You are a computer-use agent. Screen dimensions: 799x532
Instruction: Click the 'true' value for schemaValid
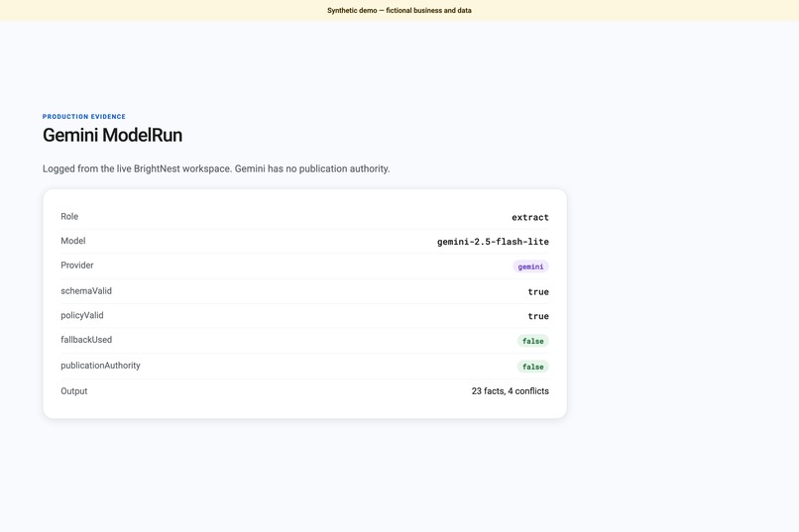[x=538, y=291]
